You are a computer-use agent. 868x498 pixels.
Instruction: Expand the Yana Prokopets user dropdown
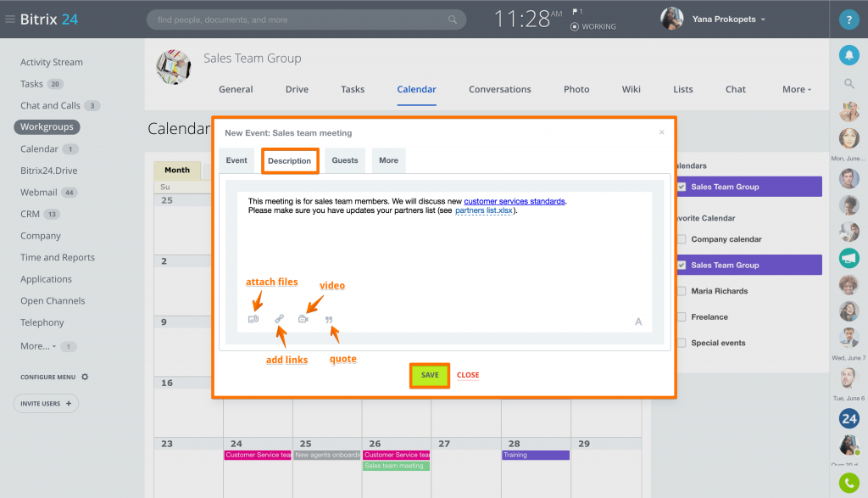(x=763, y=20)
